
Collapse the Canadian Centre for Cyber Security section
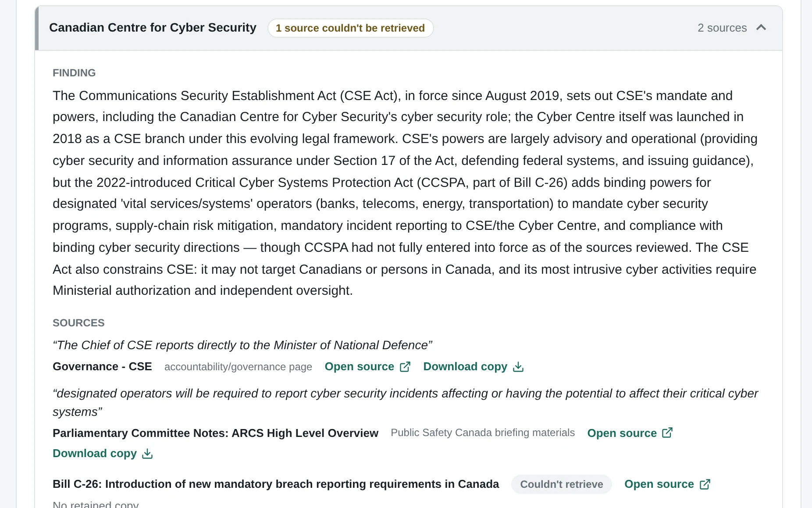761,28
